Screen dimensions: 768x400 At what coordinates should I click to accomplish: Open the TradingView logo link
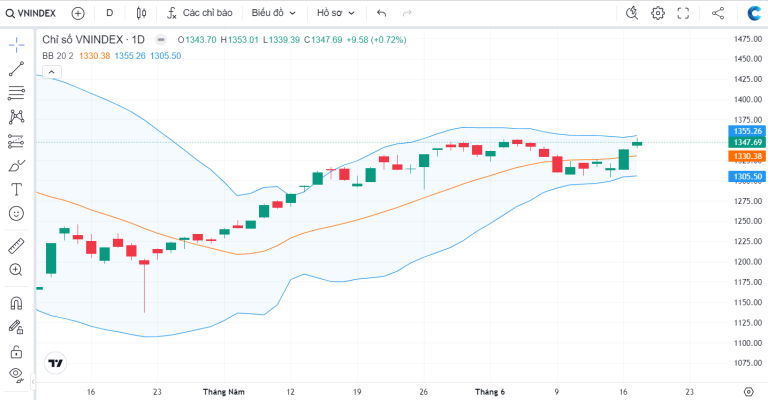55,363
